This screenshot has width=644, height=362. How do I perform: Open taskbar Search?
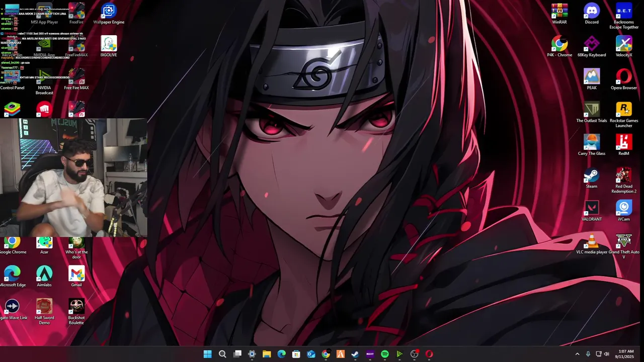222,354
